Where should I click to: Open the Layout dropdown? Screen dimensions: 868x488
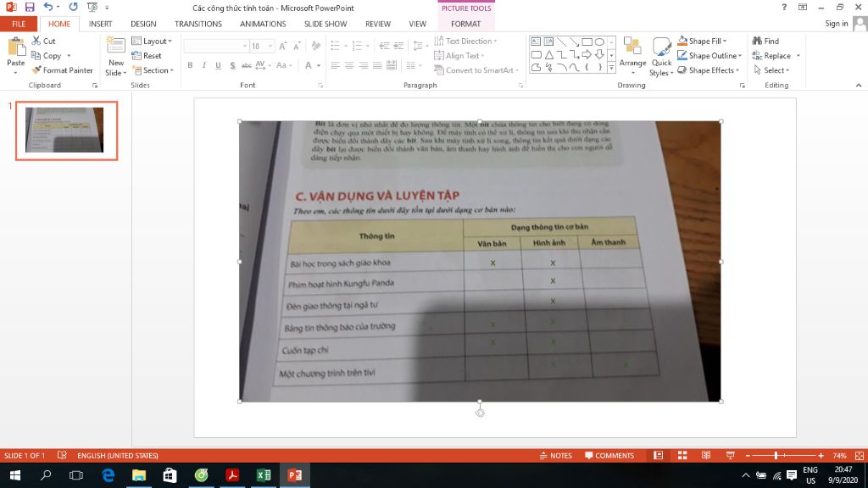point(152,41)
